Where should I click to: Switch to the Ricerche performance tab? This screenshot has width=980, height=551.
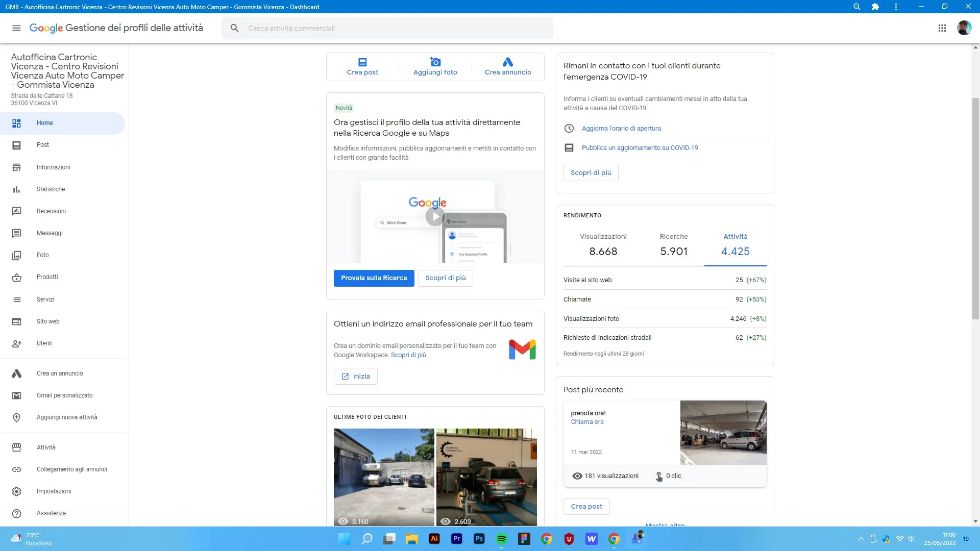click(x=673, y=245)
